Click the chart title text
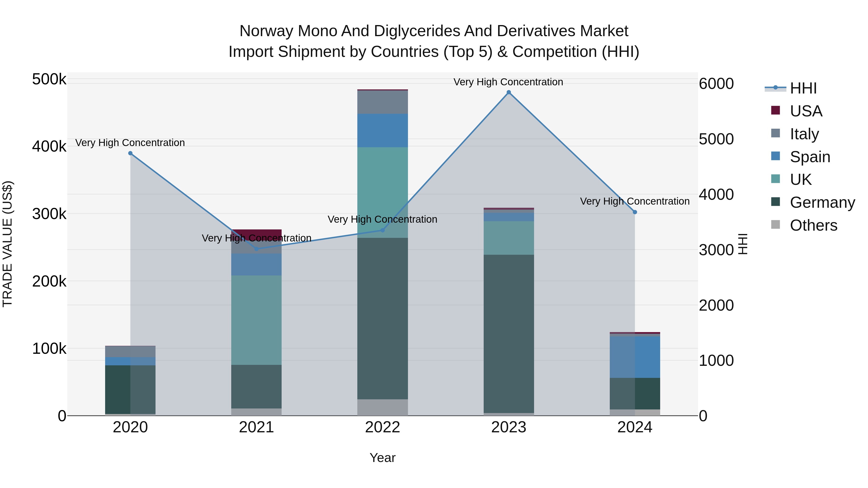This screenshot has height=488, width=868. [x=434, y=41]
